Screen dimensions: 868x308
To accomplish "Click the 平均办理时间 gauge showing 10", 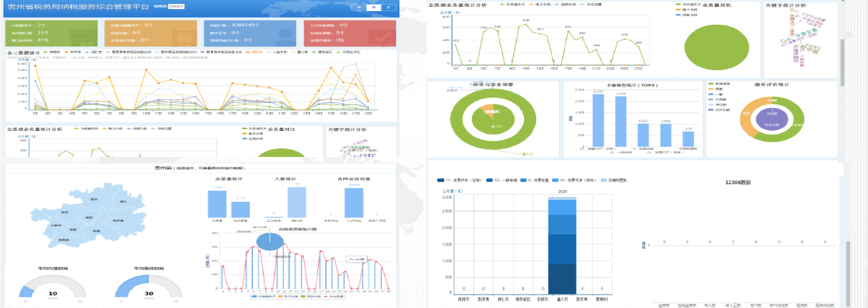I will pyautogui.click(x=53, y=286).
